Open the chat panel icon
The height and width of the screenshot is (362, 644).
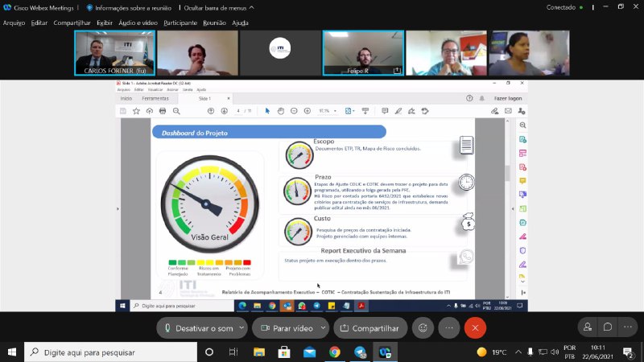tap(608, 327)
